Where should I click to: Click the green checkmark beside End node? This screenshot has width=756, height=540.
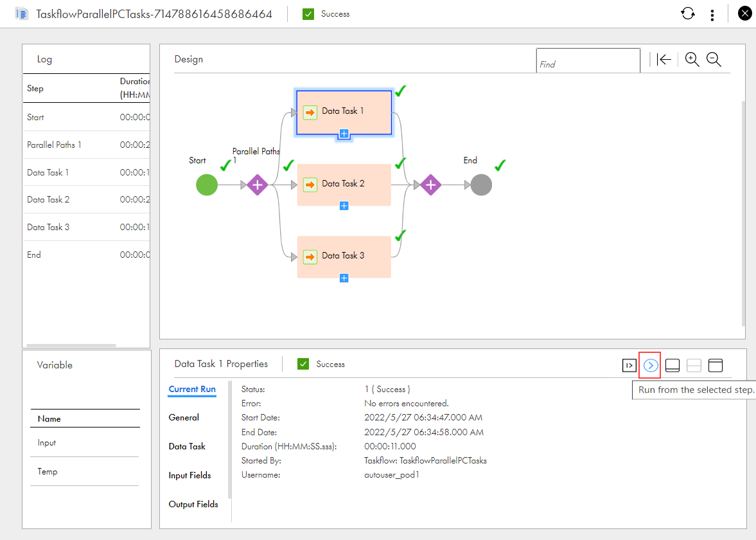coord(500,165)
